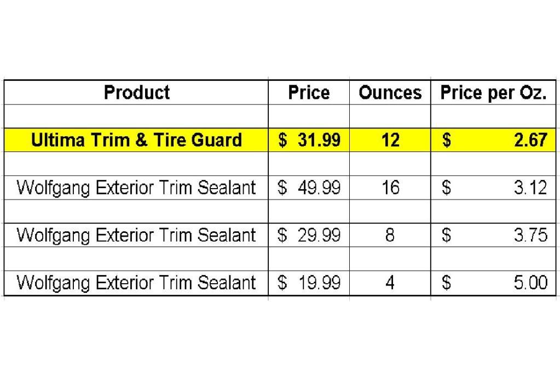Click the Wolfgang Trim Sealant name priced $19.99
The image size is (560, 392).
(x=136, y=283)
